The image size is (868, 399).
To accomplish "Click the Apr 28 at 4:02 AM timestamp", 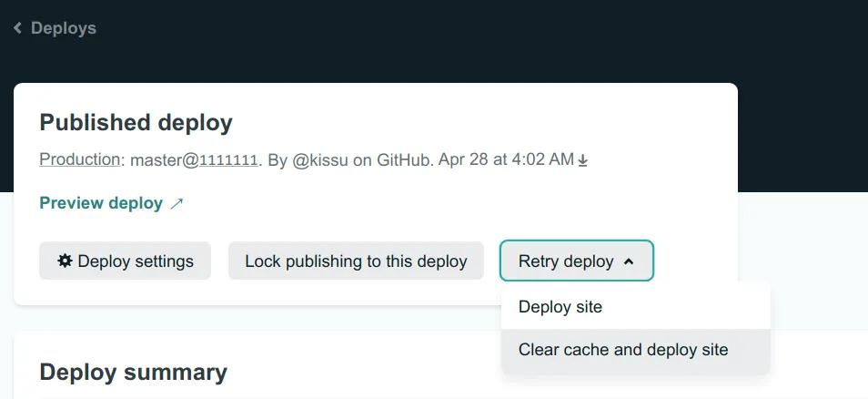I will coord(506,159).
